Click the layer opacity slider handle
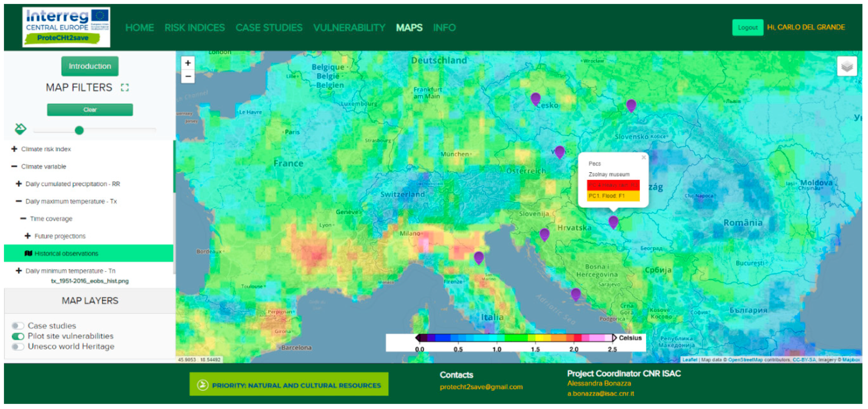 (79, 130)
